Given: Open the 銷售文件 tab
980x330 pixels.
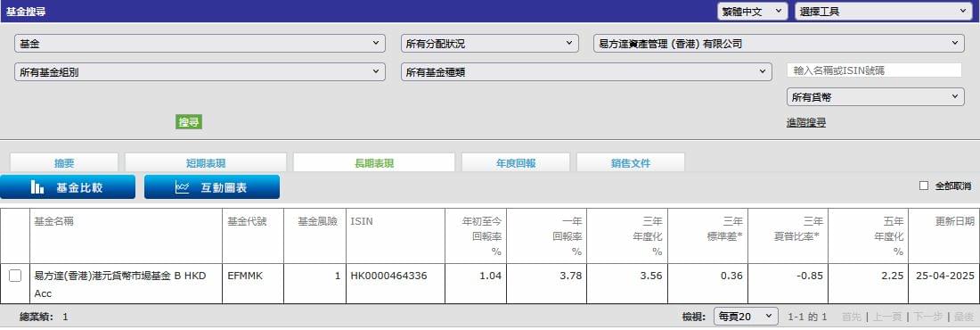Looking at the screenshot, I should [x=631, y=163].
